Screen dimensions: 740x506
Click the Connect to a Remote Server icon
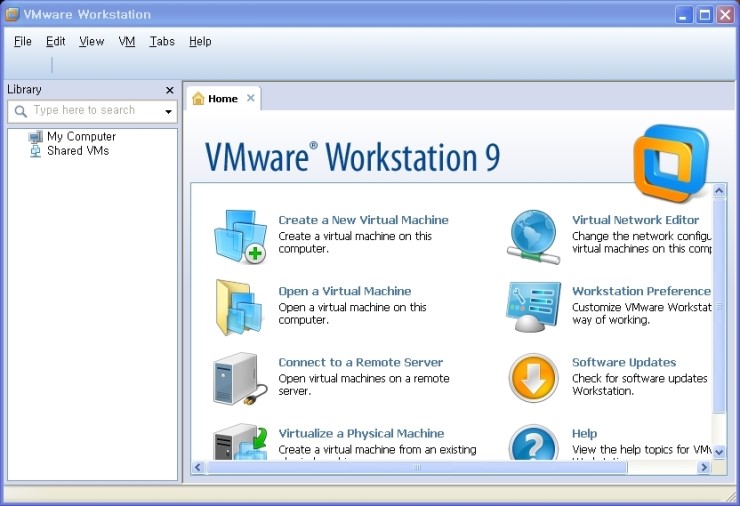click(x=239, y=379)
